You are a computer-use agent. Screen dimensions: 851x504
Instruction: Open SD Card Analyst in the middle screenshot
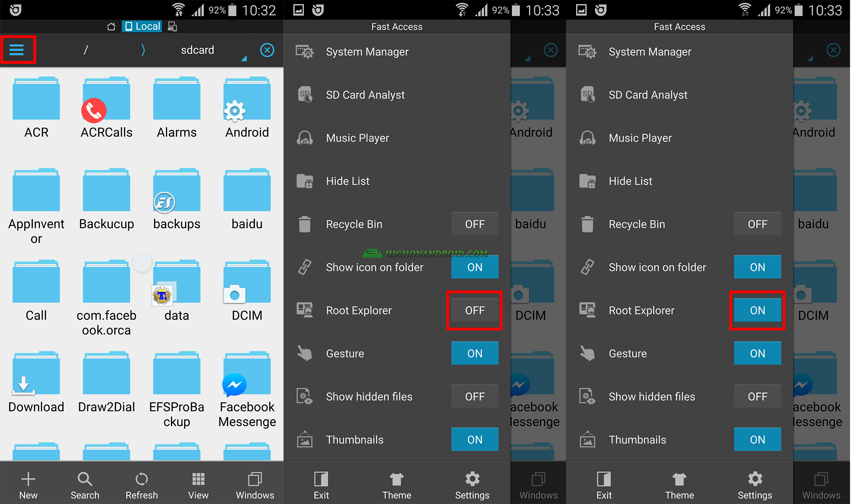click(x=397, y=95)
